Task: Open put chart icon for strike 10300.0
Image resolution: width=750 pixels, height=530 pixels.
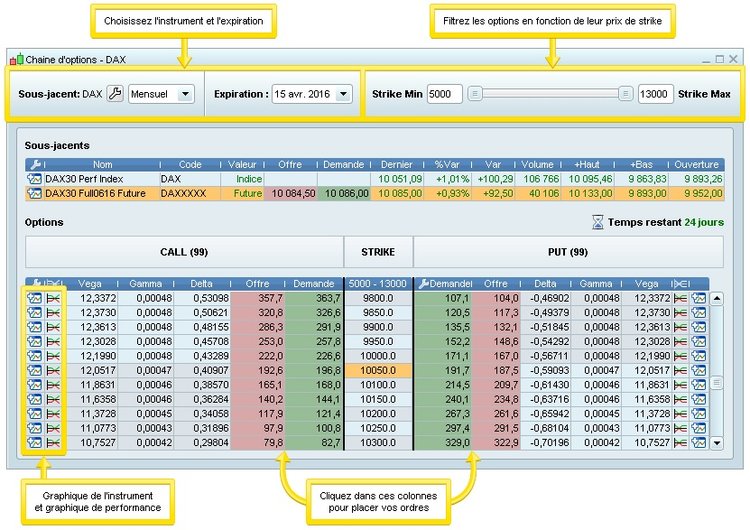Action: pos(699,442)
